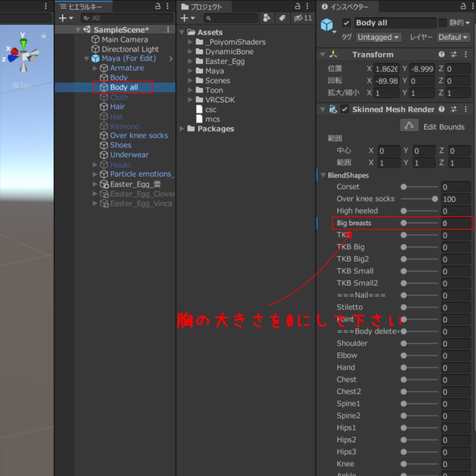Click the Rotation X value field
The width and height of the screenshot is (476, 476).
386,81
